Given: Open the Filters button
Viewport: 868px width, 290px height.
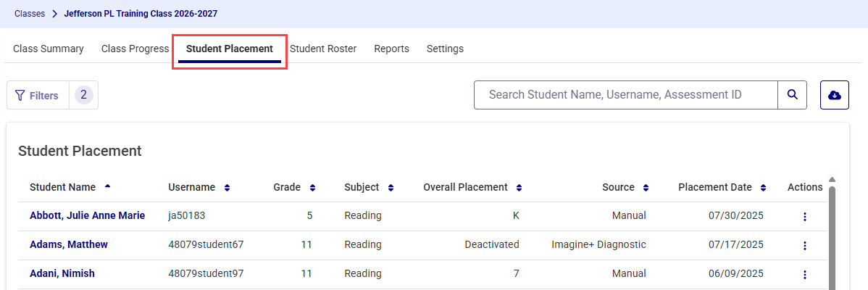Looking at the screenshot, I should click(38, 96).
